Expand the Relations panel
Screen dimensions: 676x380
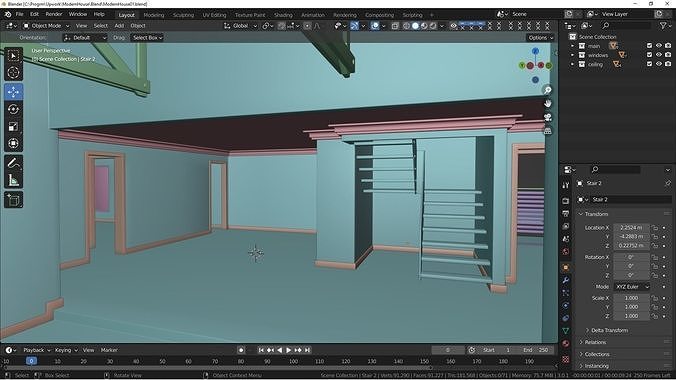pyautogui.click(x=595, y=342)
